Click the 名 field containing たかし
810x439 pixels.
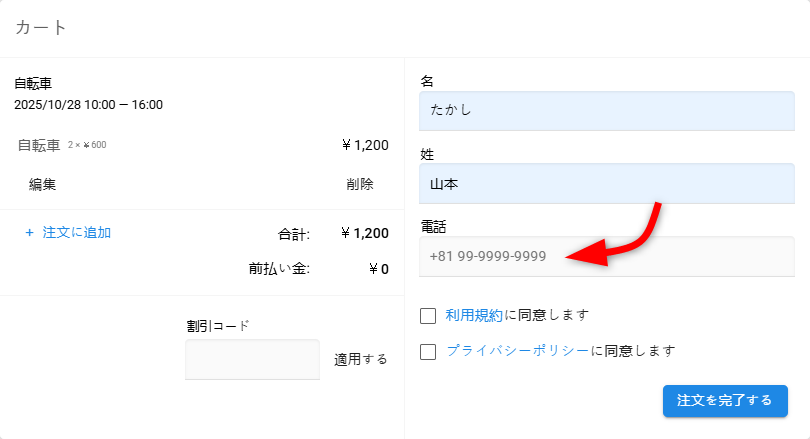(x=607, y=111)
